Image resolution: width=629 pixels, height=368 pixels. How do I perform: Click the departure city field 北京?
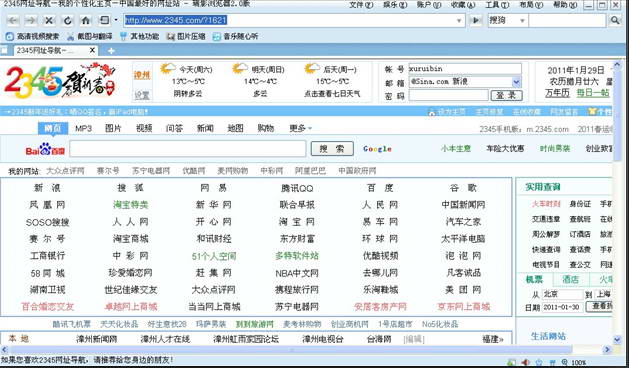(562, 294)
